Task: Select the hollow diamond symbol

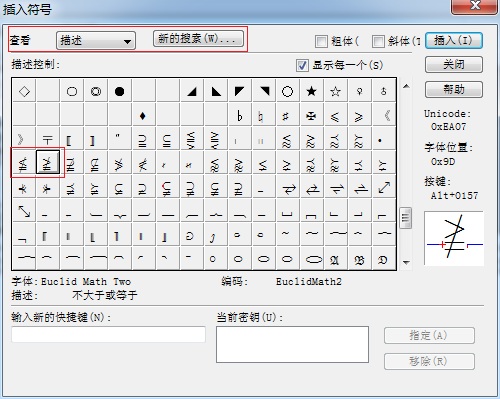Action: pos(24,91)
